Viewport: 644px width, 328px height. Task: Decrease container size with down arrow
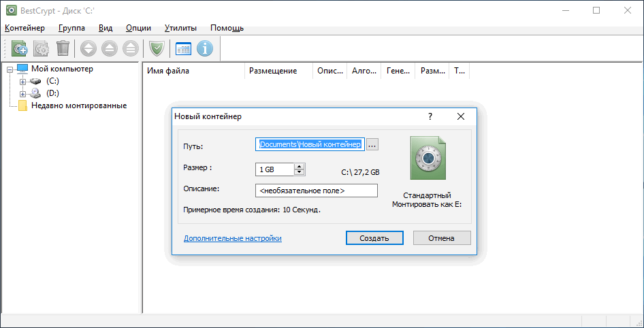[300, 172]
